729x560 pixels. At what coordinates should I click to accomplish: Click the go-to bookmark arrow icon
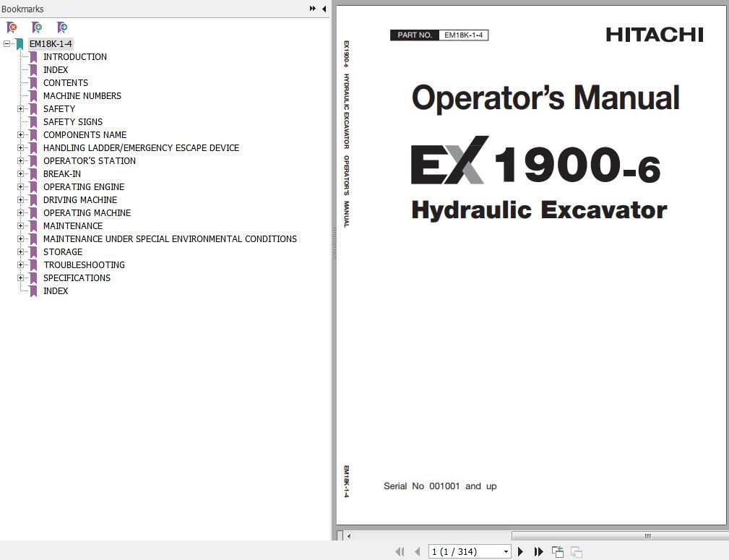[x=62, y=27]
